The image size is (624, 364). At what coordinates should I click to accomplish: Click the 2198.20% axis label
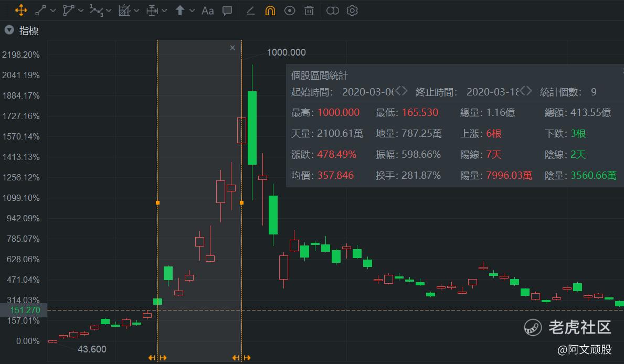[20, 55]
